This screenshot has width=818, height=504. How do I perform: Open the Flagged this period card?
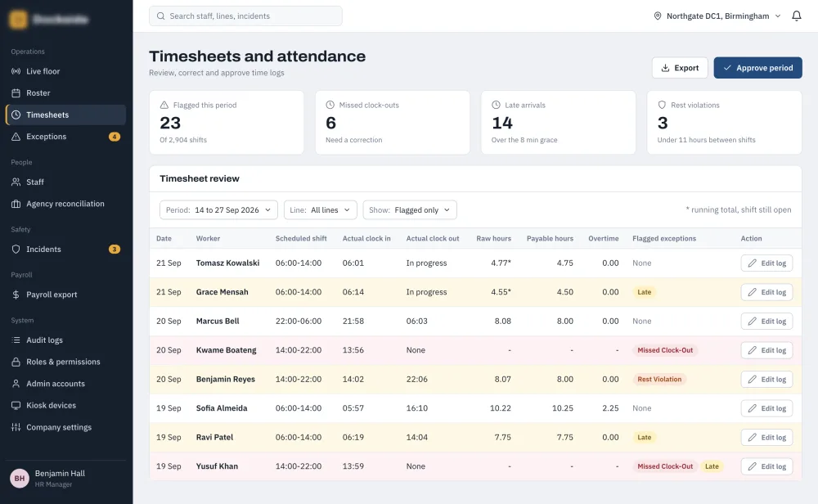pos(227,123)
